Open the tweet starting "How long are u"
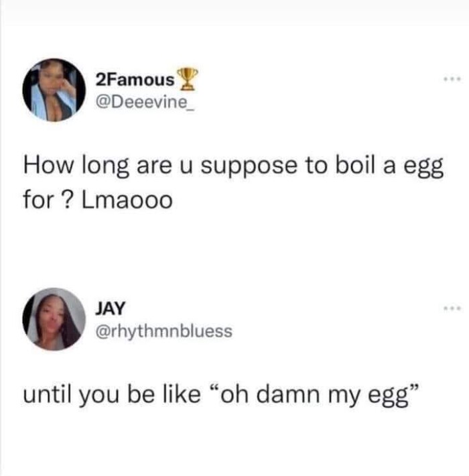This screenshot has height=476, width=469. coord(234,183)
